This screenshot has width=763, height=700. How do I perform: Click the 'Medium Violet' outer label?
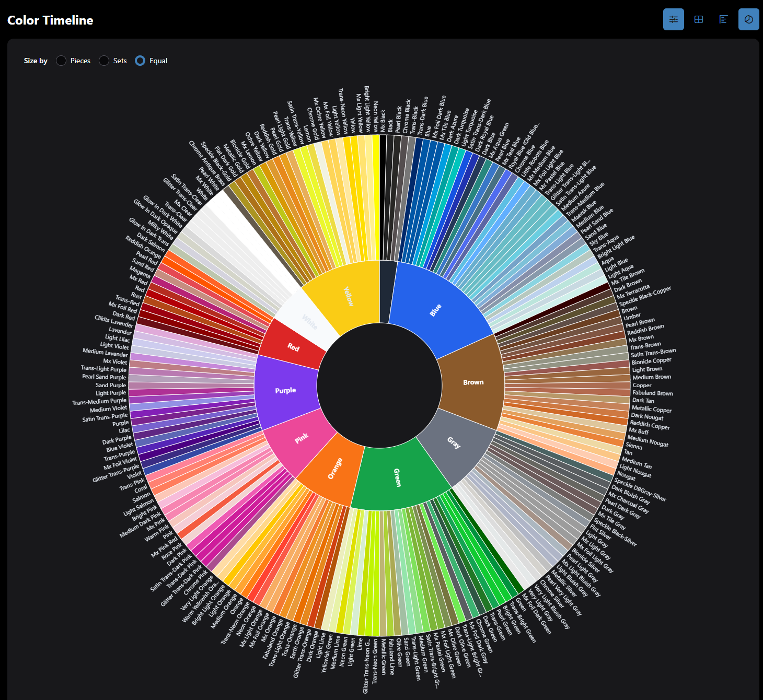click(109, 409)
